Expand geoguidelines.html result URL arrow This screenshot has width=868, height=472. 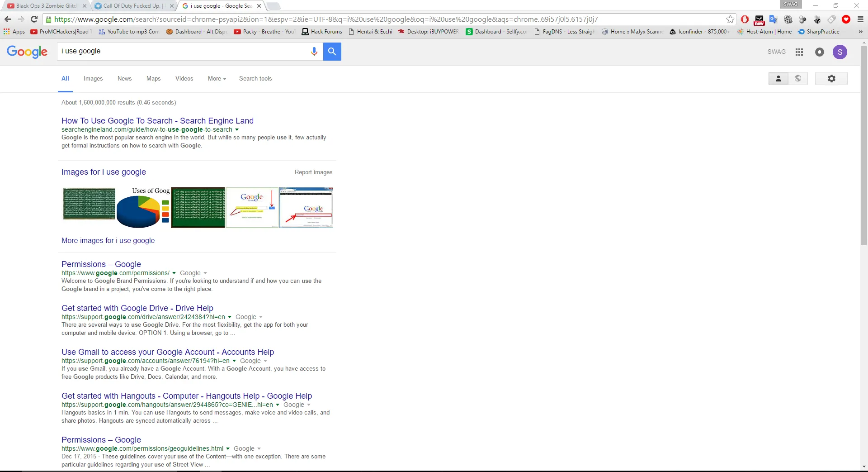point(228,449)
